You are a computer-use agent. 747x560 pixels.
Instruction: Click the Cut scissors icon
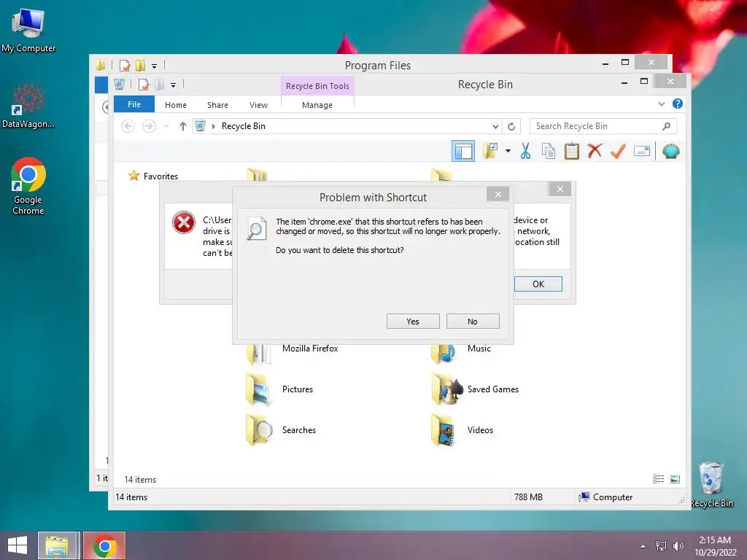click(525, 152)
